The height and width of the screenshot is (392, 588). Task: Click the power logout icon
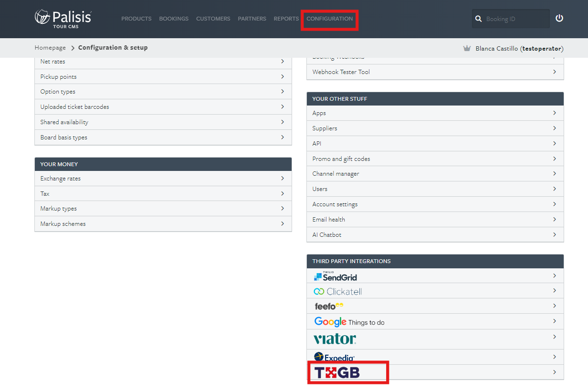click(x=559, y=19)
